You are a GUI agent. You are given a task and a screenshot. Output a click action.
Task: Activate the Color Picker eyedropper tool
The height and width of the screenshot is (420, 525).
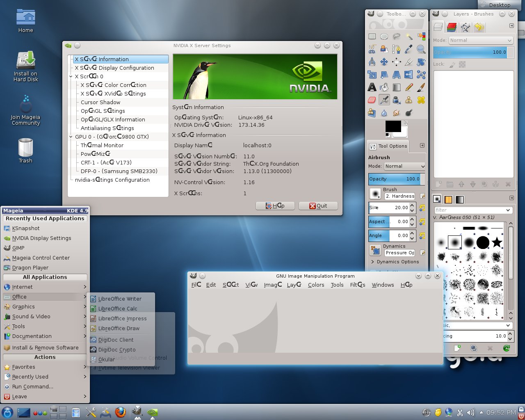(409, 49)
